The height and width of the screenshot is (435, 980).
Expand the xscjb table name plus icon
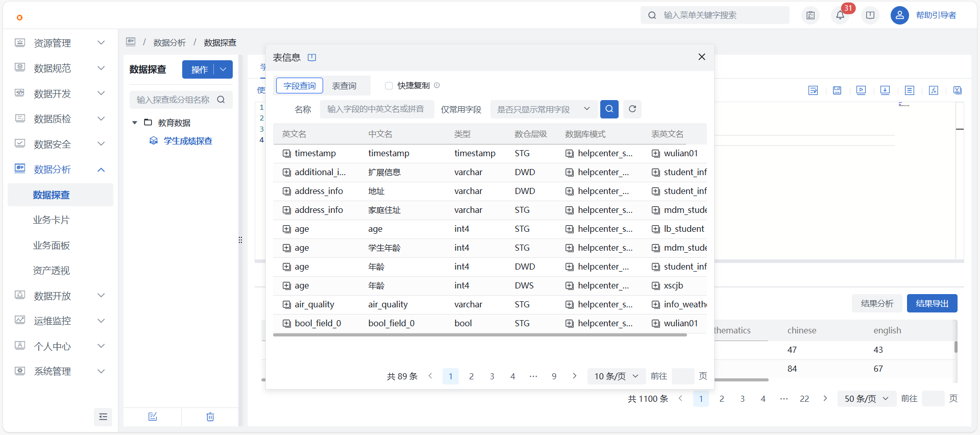pos(656,285)
